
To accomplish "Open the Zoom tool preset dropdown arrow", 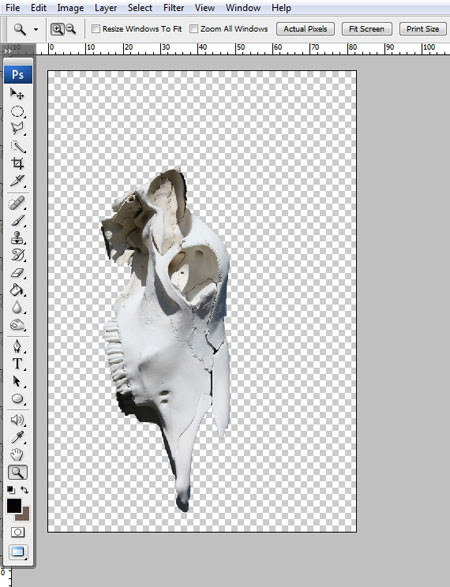I will coord(36,29).
